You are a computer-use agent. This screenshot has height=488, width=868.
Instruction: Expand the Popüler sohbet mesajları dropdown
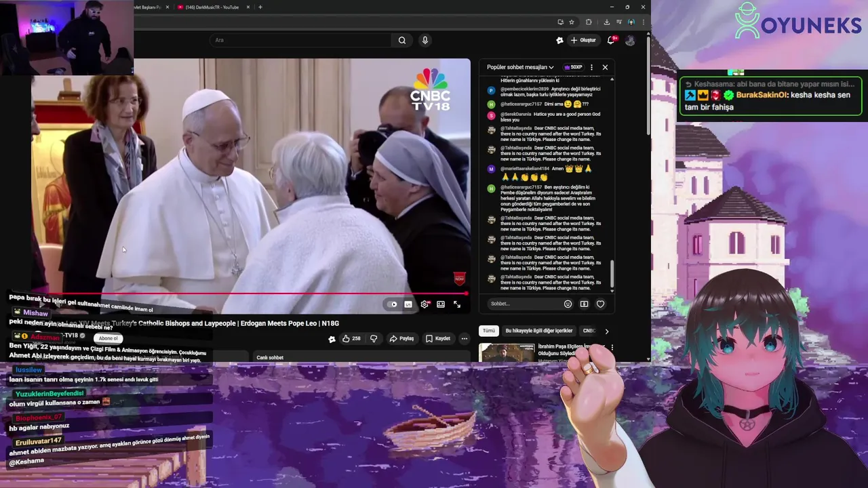point(520,67)
